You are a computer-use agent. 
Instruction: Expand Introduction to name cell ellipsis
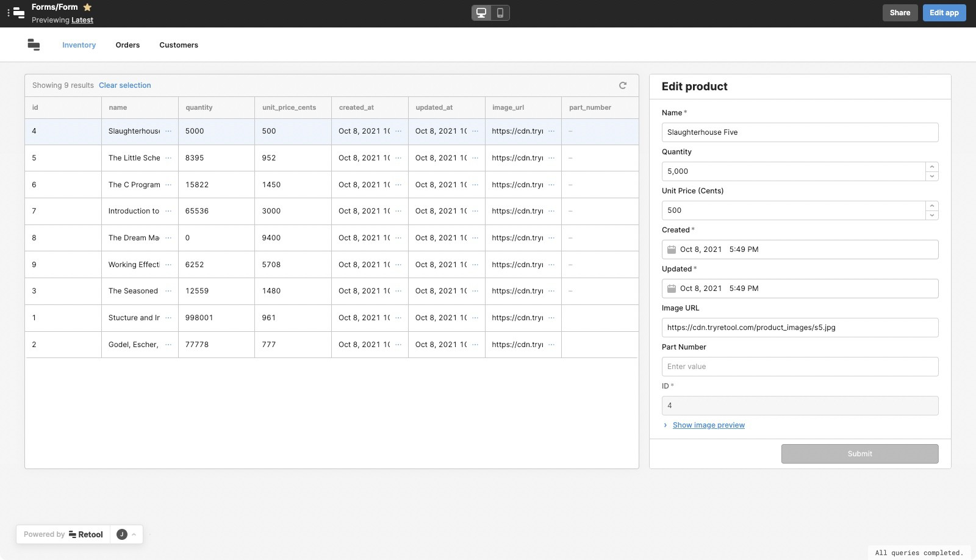pos(168,211)
